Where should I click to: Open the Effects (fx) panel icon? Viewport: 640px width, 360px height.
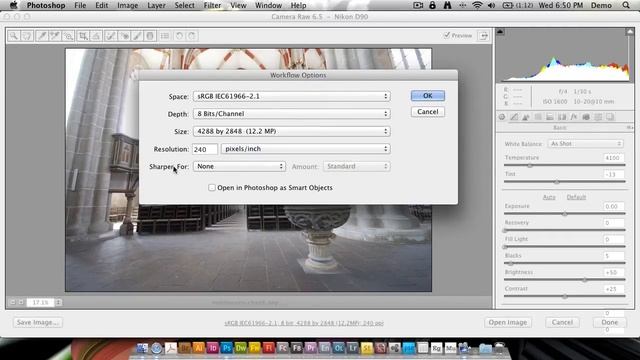(x=574, y=117)
